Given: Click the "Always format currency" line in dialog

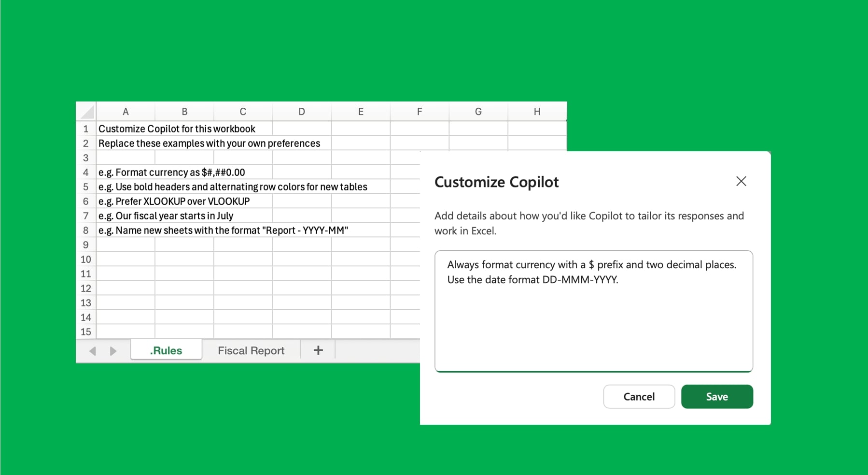Looking at the screenshot, I should click(x=591, y=264).
